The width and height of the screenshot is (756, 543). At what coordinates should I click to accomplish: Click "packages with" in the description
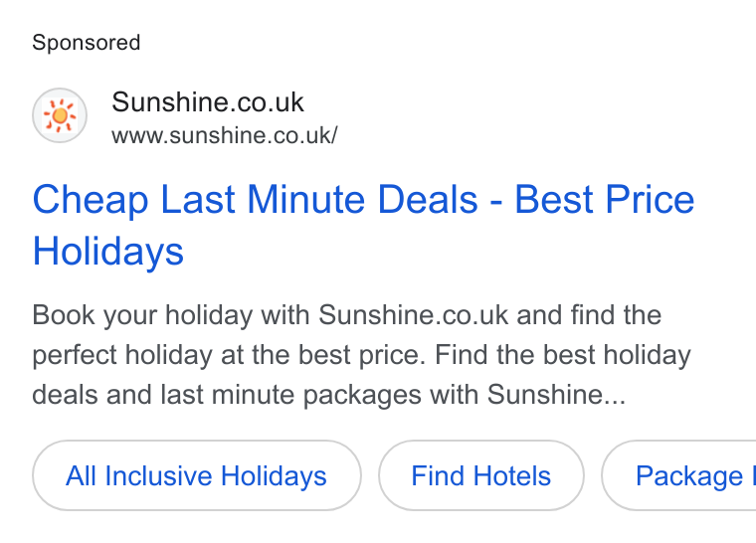[x=391, y=396]
